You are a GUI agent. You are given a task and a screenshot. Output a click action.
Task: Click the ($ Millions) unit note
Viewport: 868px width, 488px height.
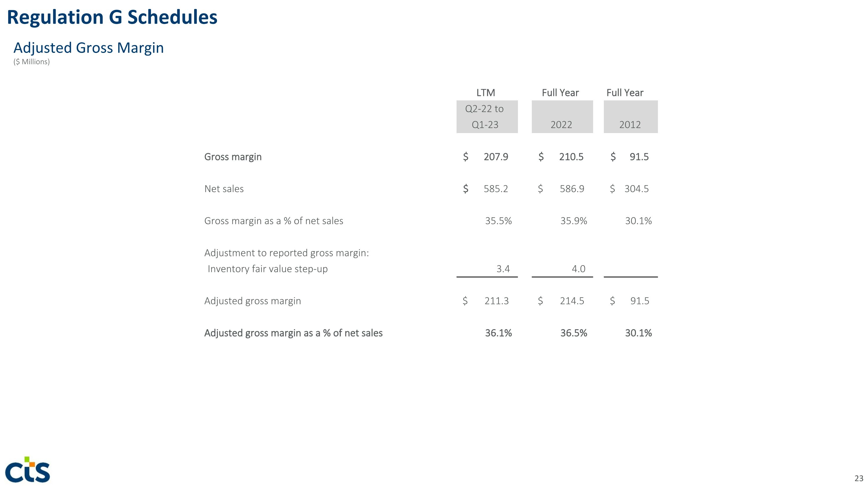pyautogui.click(x=31, y=62)
